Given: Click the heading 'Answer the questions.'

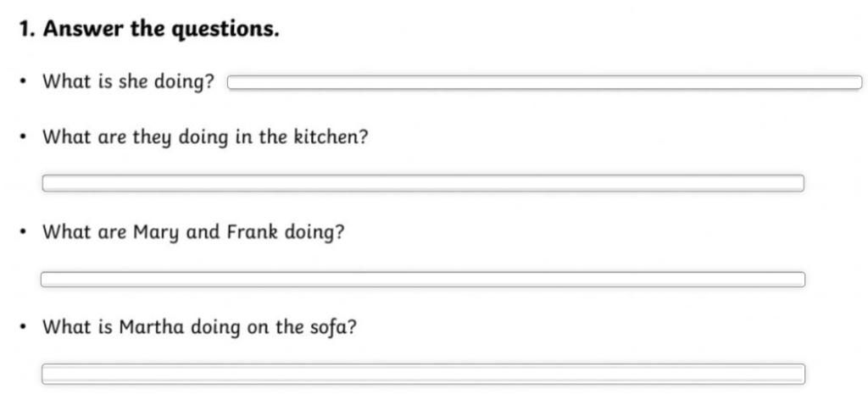Looking at the screenshot, I should point(161,30).
